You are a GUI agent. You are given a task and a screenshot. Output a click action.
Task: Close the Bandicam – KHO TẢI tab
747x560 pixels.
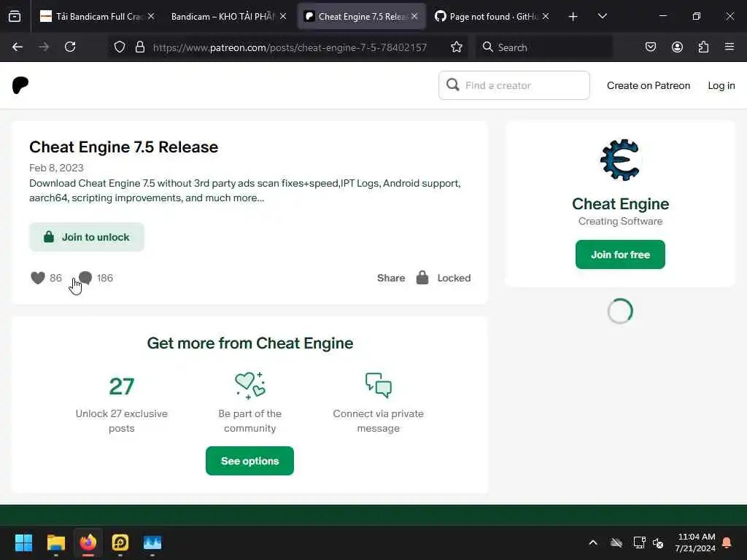[283, 17]
